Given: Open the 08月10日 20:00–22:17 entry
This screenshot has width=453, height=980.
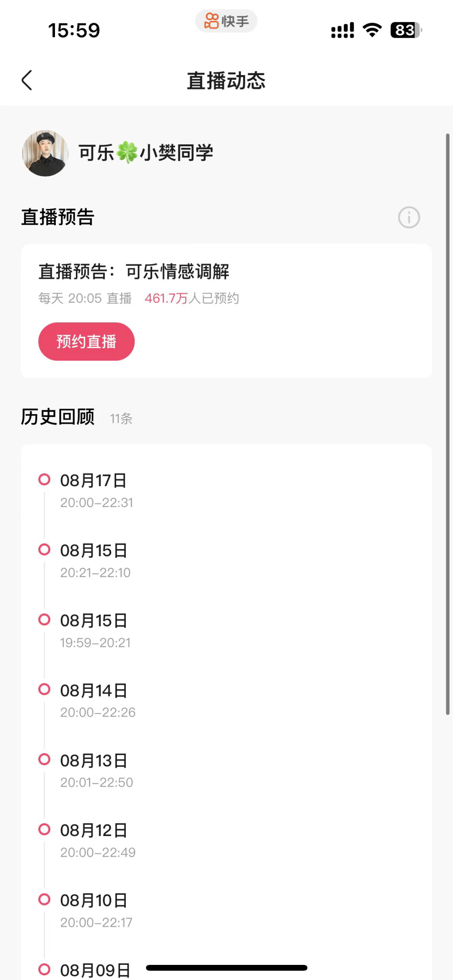Looking at the screenshot, I should pos(226,911).
